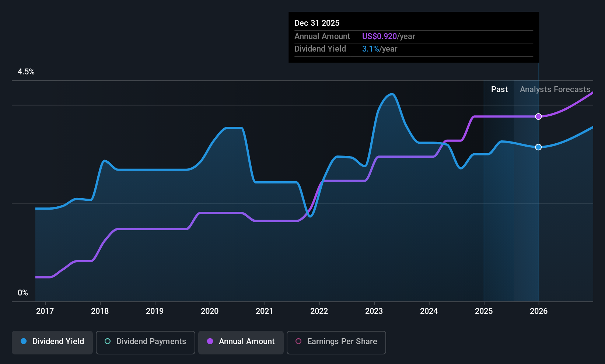
Task: Toggle the Annual Amount series
Action: 241,343
